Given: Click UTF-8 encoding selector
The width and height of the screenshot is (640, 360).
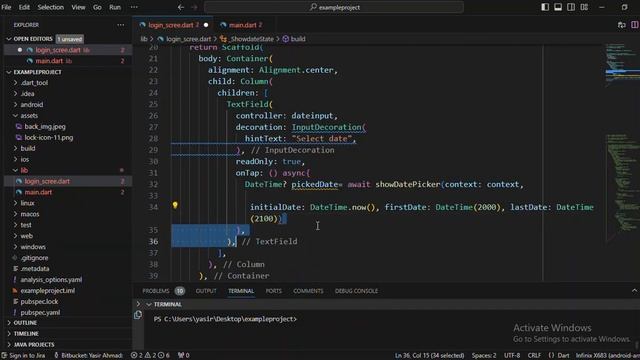Looking at the screenshot, I should tap(512, 356).
